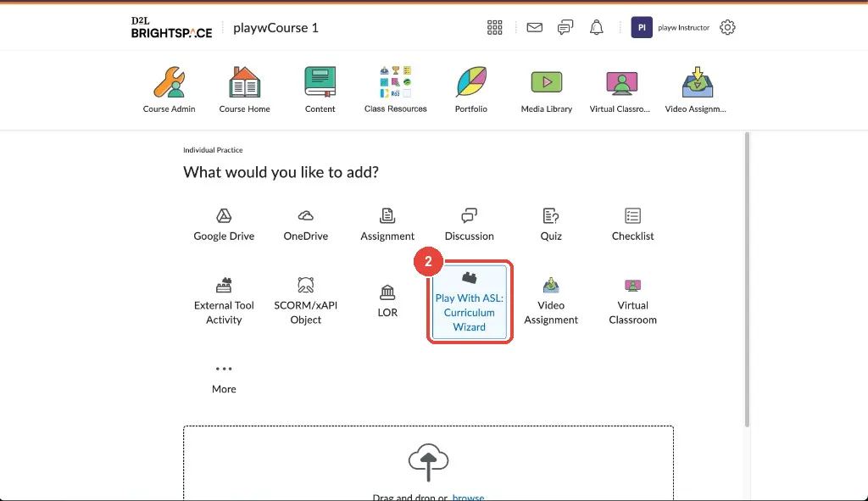
Task: Open subscription alerts chat icon
Action: (x=565, y=28)
